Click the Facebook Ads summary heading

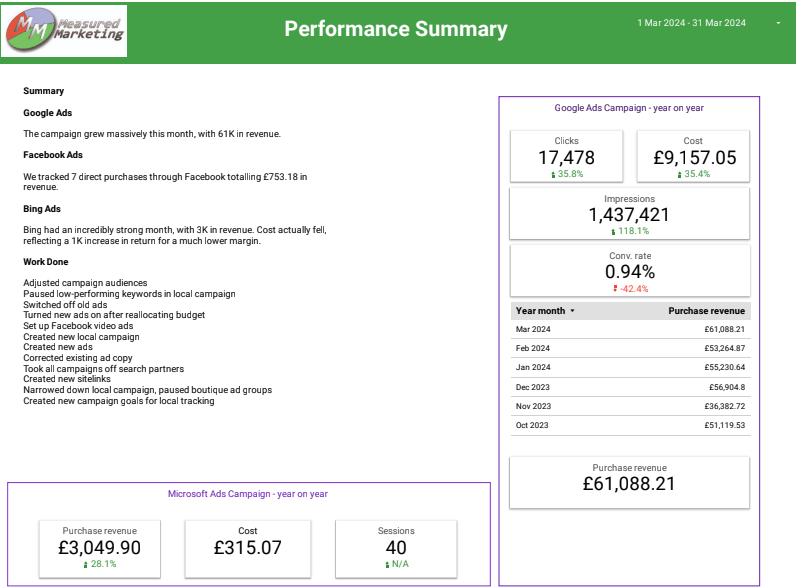[x=53, y=155]
